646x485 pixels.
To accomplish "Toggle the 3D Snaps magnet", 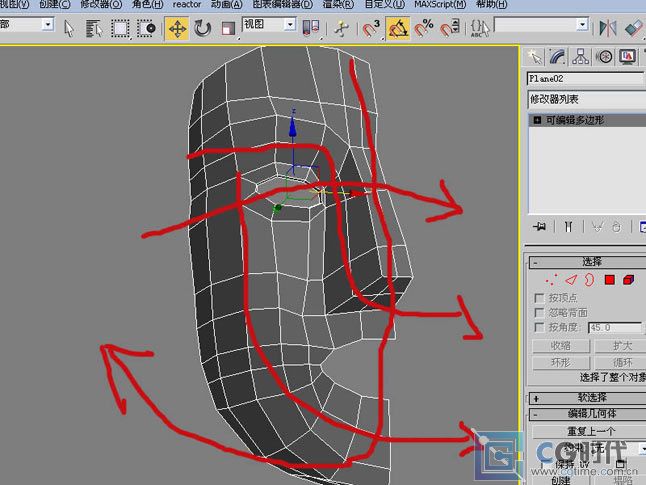I will tap(371, 28).
